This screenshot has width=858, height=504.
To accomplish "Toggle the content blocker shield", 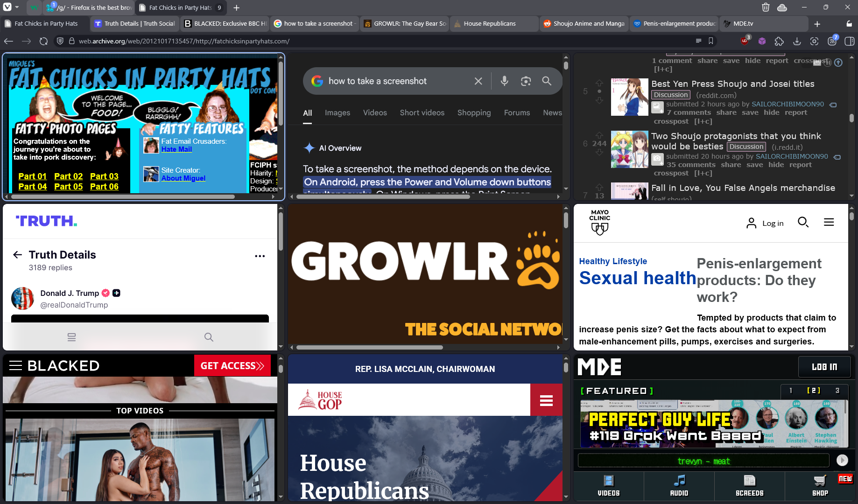I will [x=60, y=41].
